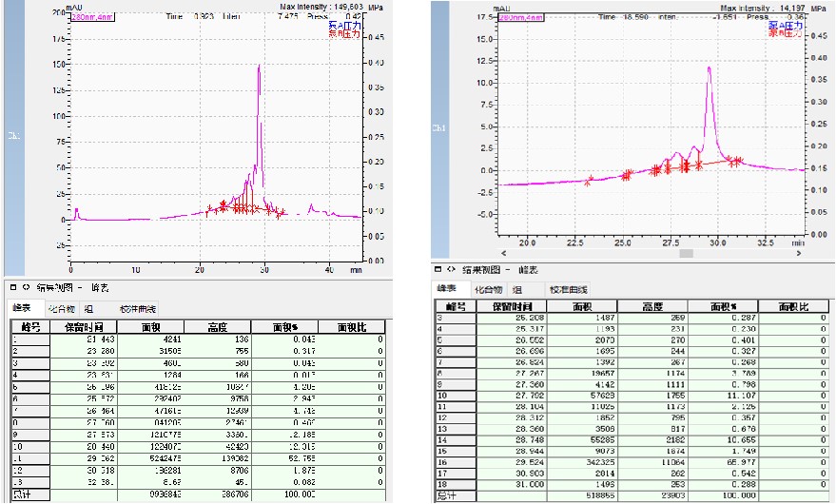The image size is (836, 504).
Task: Click the 面积比 column header in the right table
Action: tap(791, 306)
